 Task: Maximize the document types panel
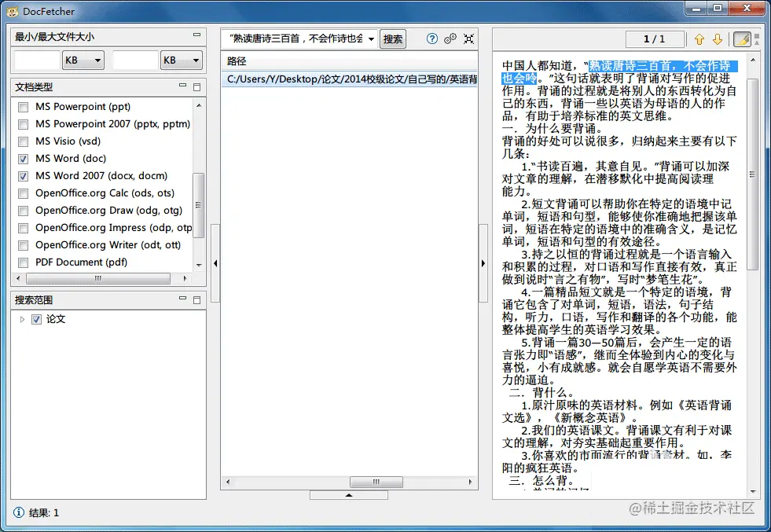196,87
